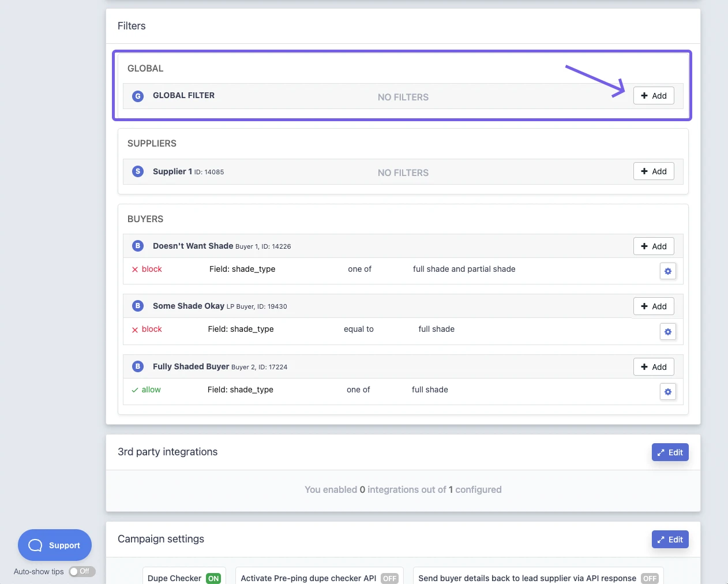Viewport: 728px width, 584px height.
Task: Click the green allow check on Fully Shaded Buyer
Action: point(146,390)
